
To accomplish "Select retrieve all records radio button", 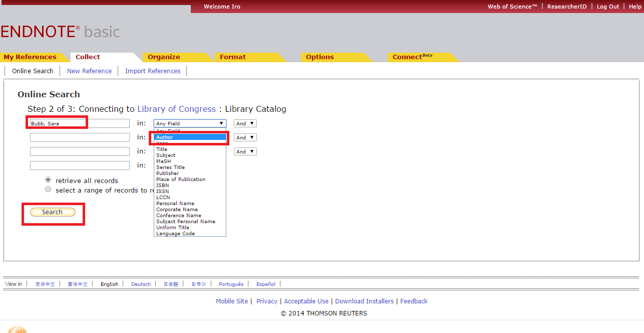I will click(x=48, y=180).
